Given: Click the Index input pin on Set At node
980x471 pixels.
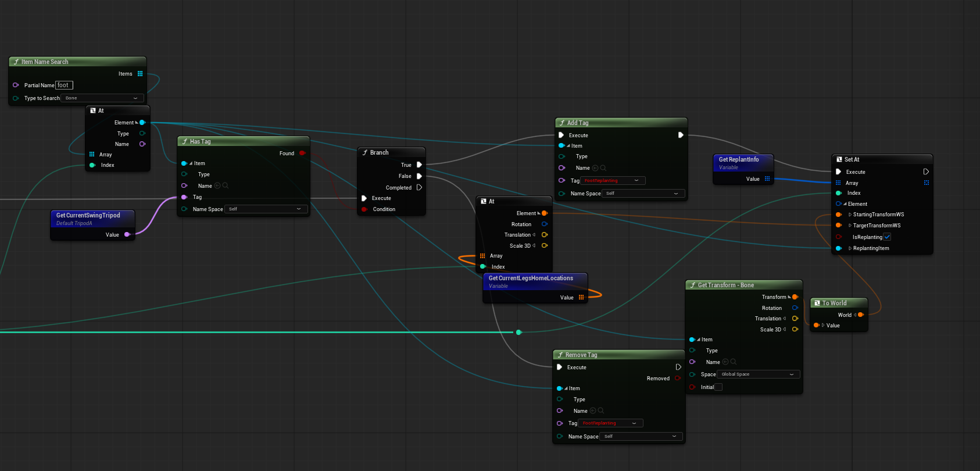Looking at the screenshot, I should click(x=838, y=193).
